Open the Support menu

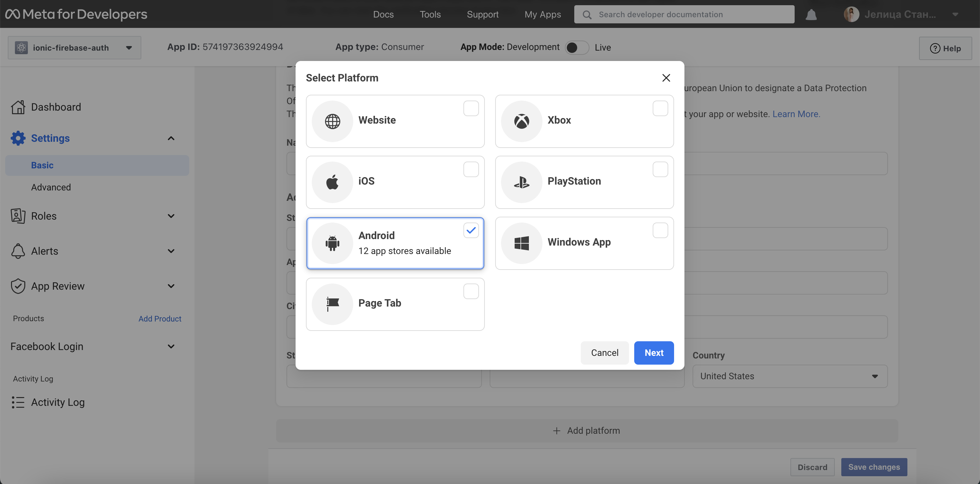483,15
